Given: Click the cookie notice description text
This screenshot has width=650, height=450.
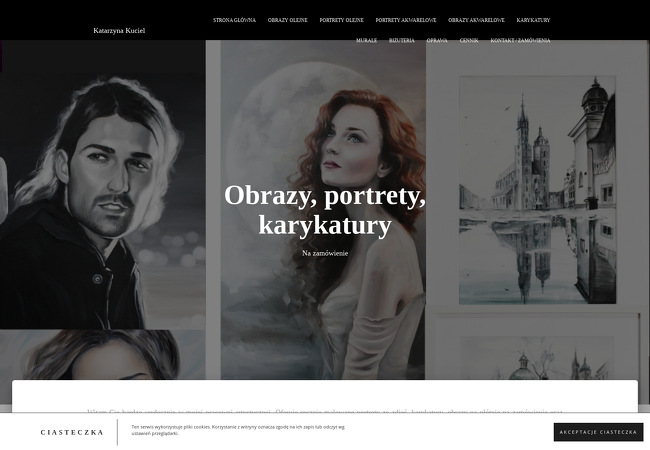Looking at the screenshot, I should (x=238, y=430).
